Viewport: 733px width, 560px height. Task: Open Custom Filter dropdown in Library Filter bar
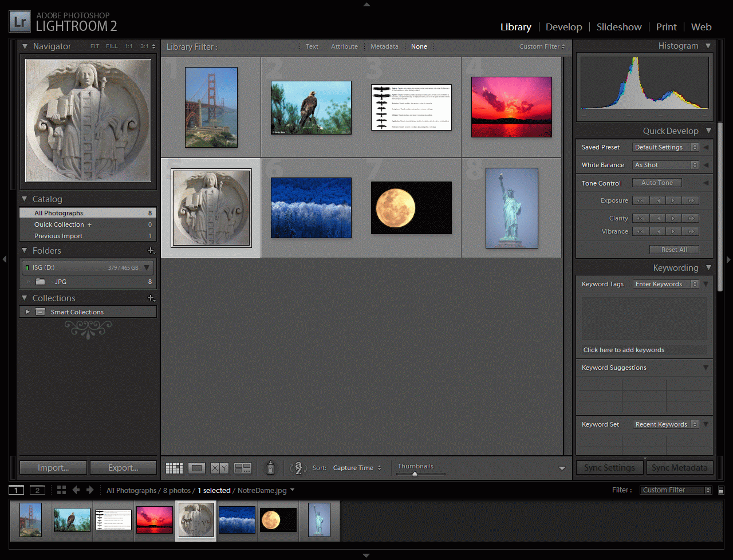coord(542,46)
